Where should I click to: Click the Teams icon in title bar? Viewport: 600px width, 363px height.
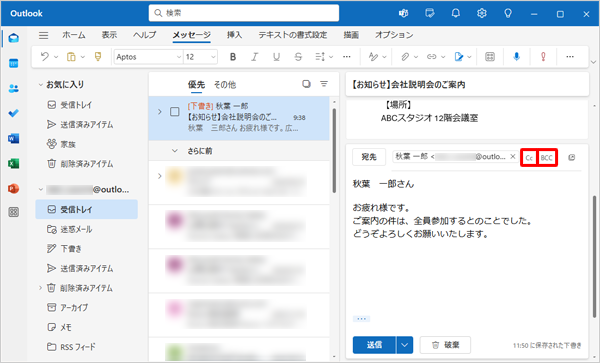tap(403, 13)
